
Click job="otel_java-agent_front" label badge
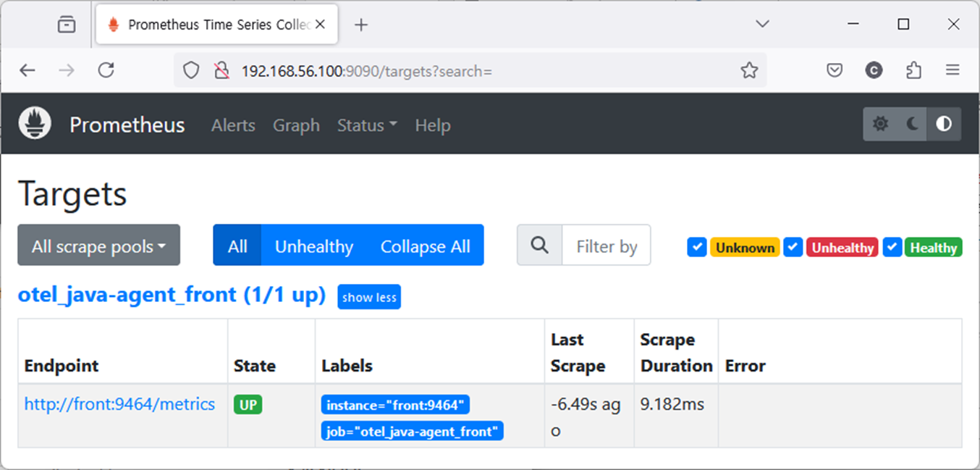coord(413,432)
